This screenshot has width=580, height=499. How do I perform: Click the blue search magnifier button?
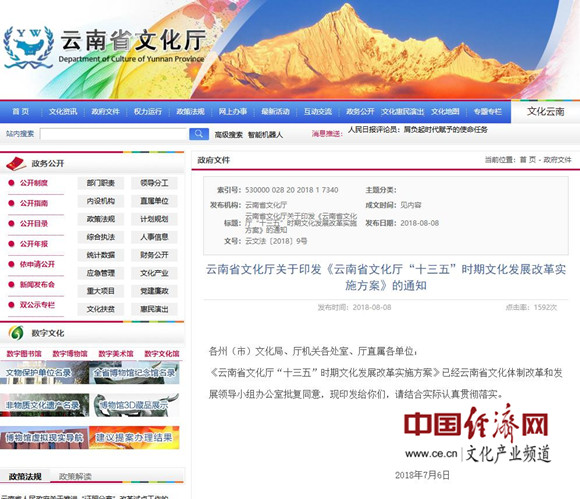pyautogui.click(x=199, y=134)
